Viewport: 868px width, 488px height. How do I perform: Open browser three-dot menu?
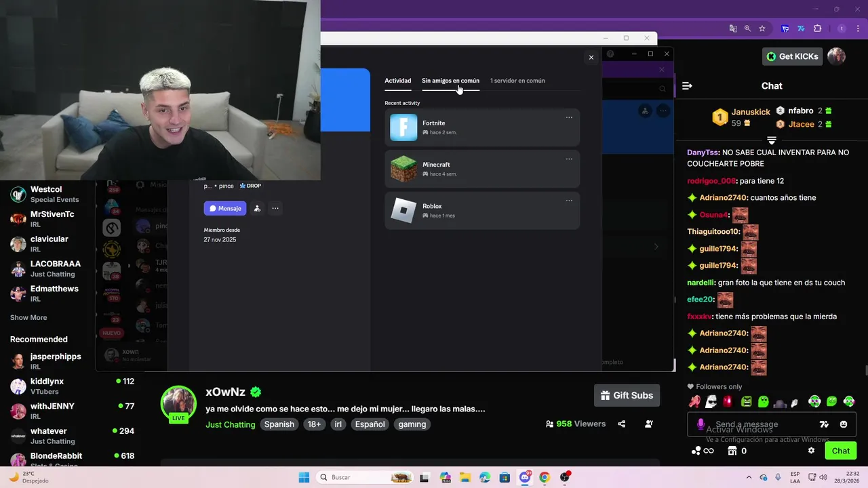(856, 28)
